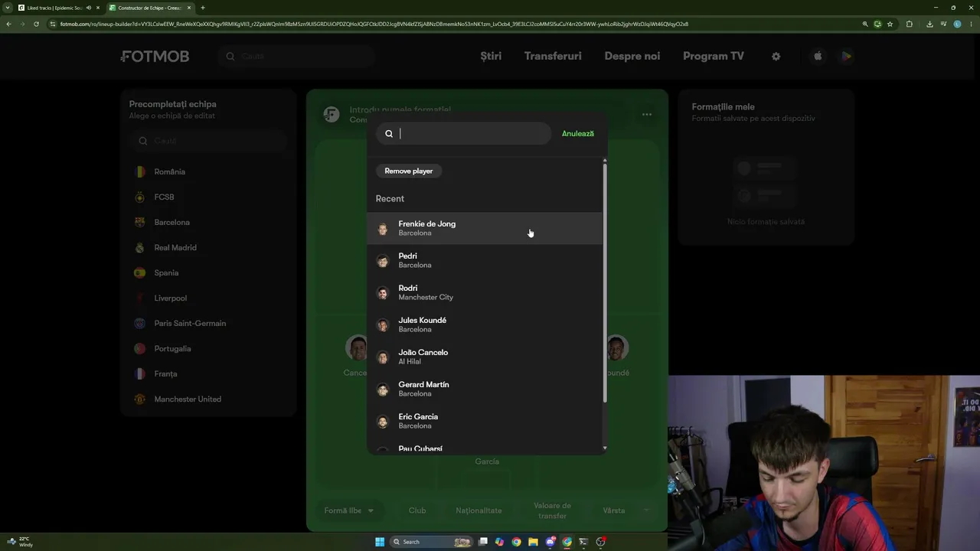This screenshot has height=551, width=980.
Task: Open the Terminal app on taskbar
Action: (x=583, y=542)
